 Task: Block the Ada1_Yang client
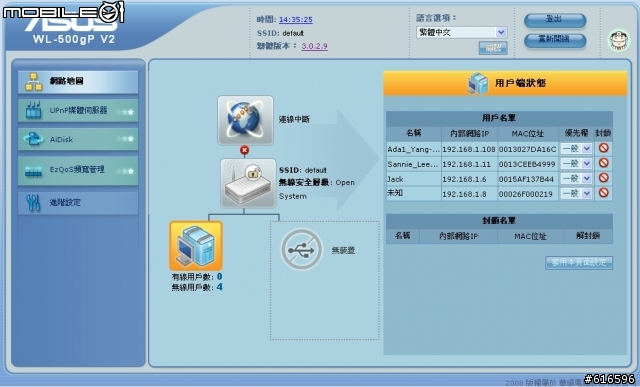pos(604,148)
